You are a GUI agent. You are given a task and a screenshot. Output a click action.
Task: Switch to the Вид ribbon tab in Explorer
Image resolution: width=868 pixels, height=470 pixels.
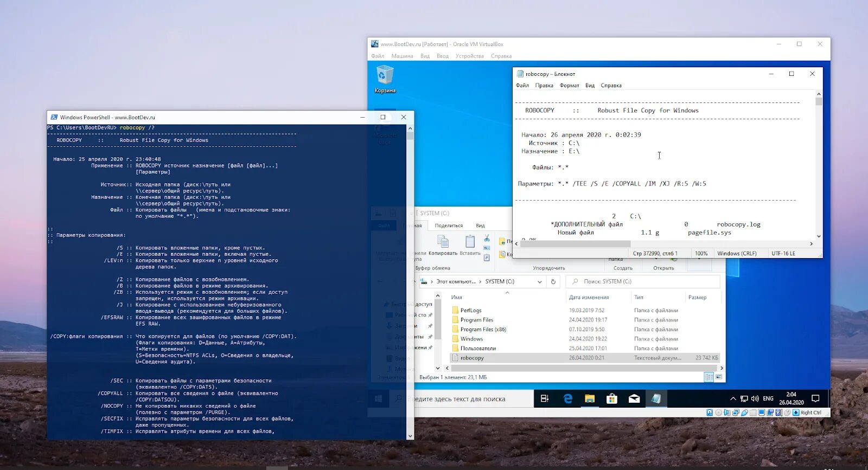[480, 226]
